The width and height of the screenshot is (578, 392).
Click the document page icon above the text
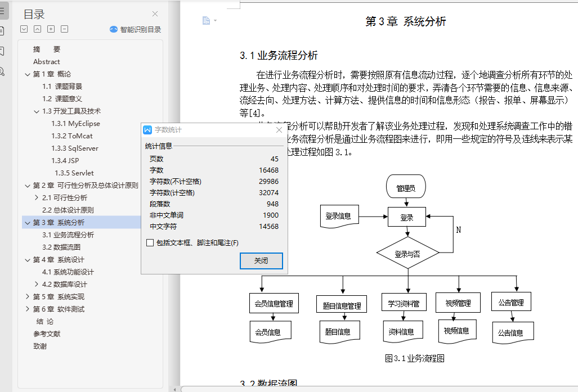click(206, 21)
